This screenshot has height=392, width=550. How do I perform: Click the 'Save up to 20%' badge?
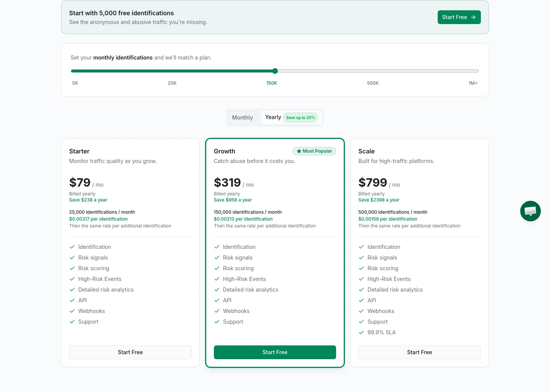tap(301, 118)
